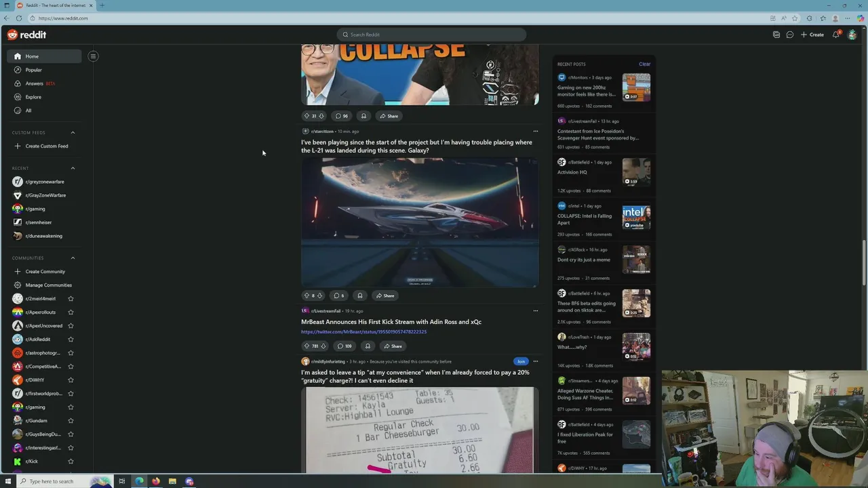Image resolution: width=868 pixels, height=488 pixels.
Task: Favorite the r/Kick community
Action: tap(71, 462)
